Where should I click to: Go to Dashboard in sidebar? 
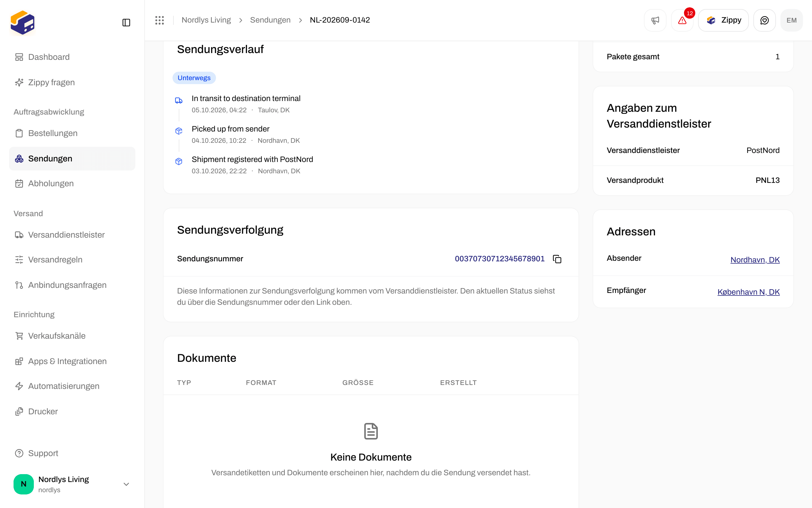(x=72, y=57)
